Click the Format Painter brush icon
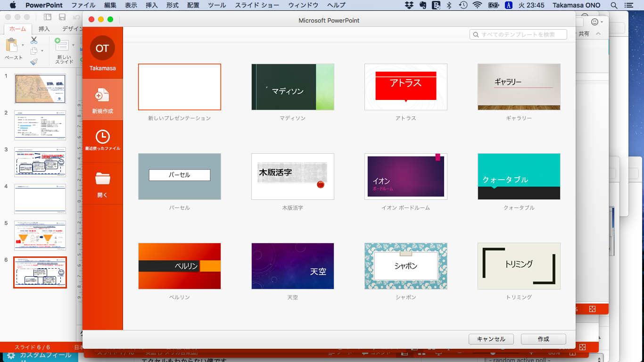644x362 pixels. click(34, 62)
